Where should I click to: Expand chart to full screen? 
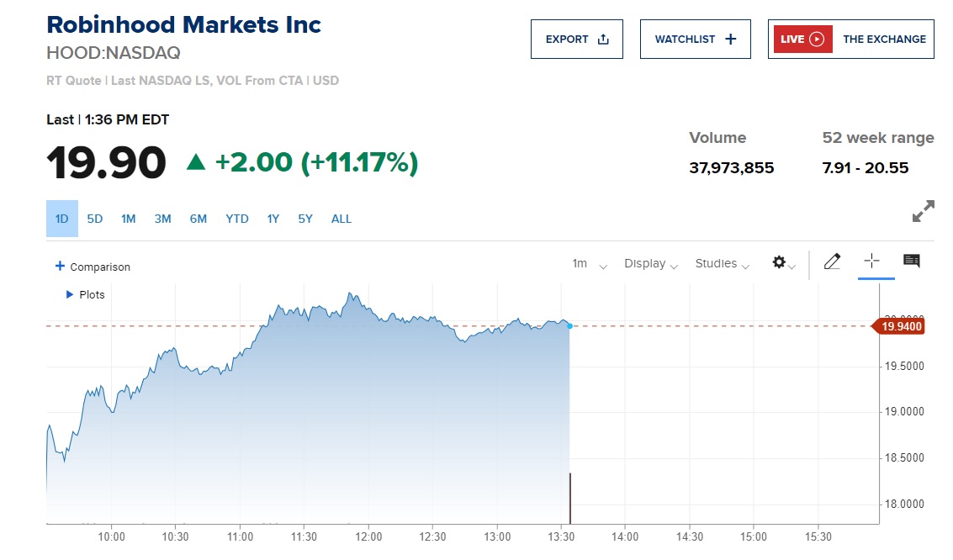coord(923,212)
